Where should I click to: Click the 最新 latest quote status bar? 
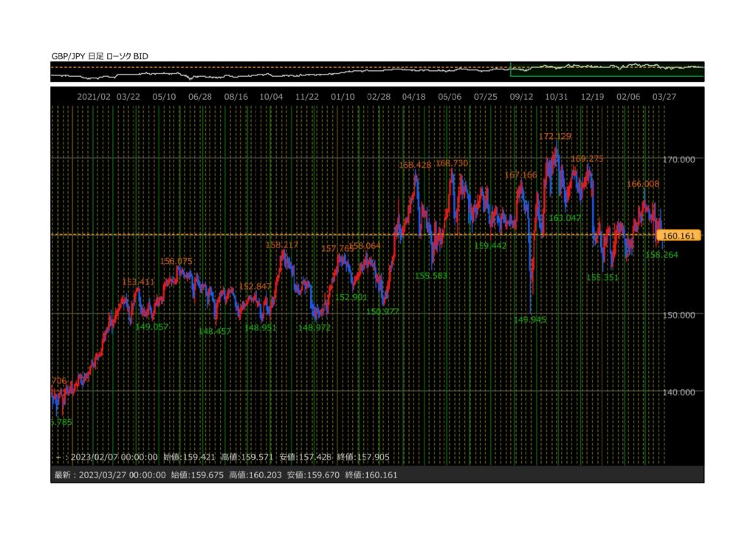(x=226, y=475)
